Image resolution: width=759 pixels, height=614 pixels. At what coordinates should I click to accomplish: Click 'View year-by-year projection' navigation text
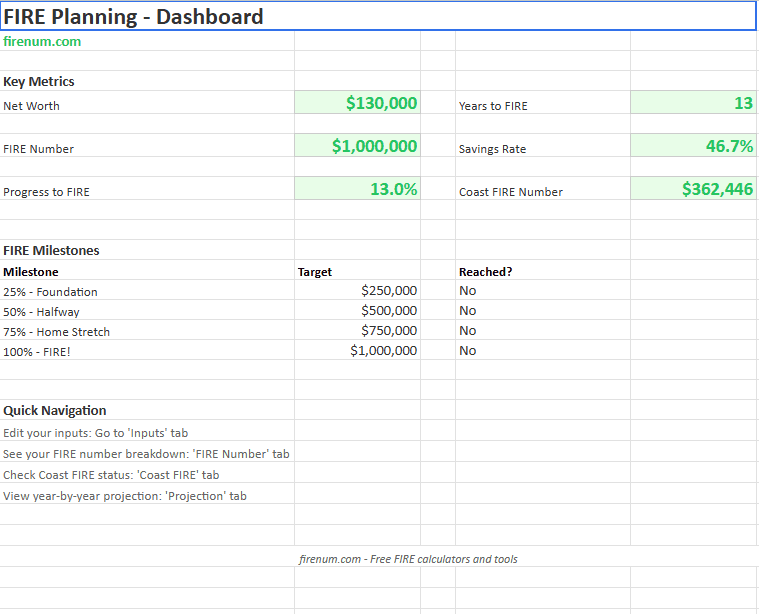click(x=125, y=496)
